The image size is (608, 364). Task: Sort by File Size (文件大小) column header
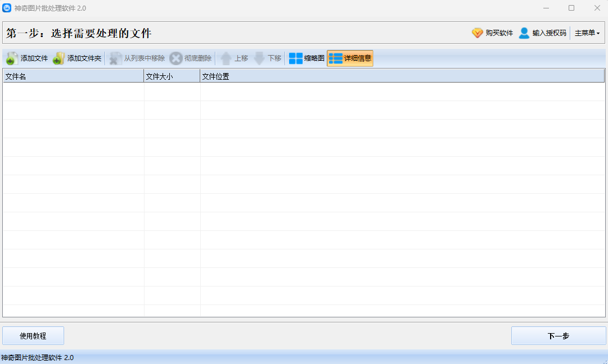click(172, 76)
